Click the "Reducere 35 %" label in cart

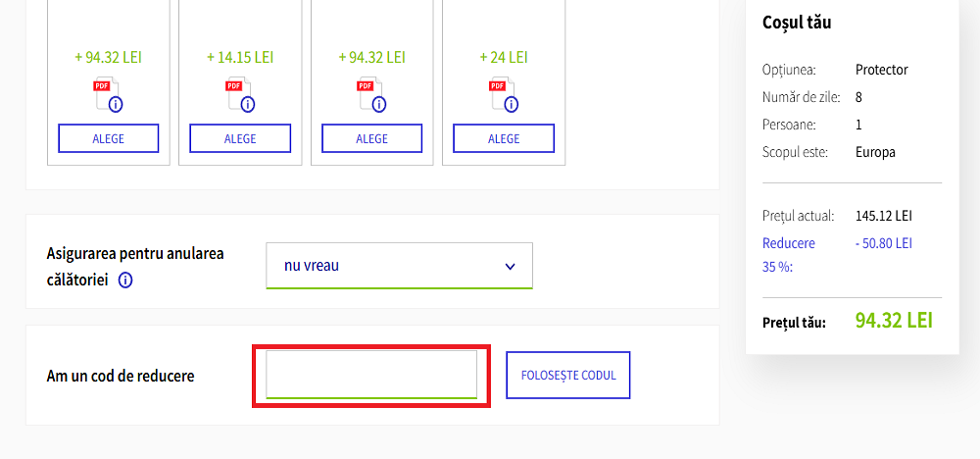tap(789, 253)
